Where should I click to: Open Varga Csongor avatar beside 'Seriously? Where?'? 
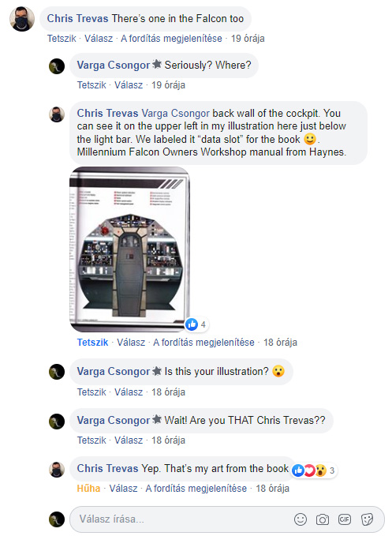tap(57, 66)
